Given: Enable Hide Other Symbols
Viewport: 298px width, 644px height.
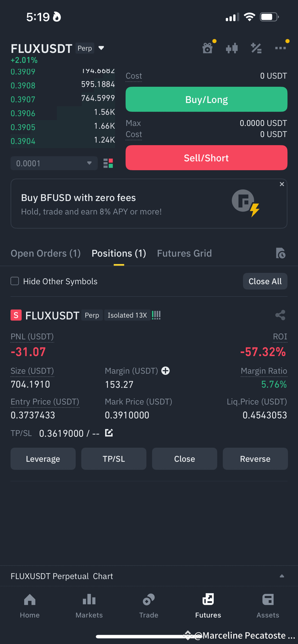Looking at the screenshot, I should [15, 281].
